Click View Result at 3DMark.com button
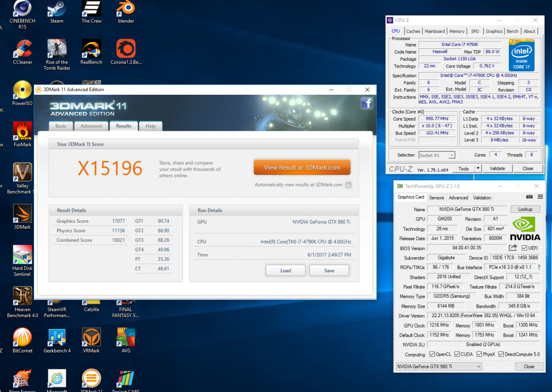The height and width of the screenshot is (392, 552). [302, 167]
